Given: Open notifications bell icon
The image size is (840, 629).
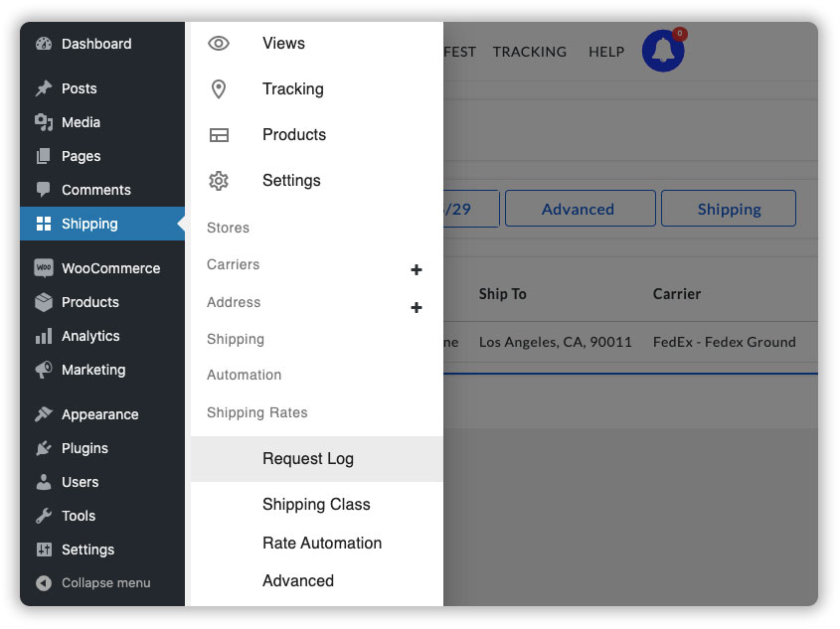Looking at the screenshot, I should [663, 51].
